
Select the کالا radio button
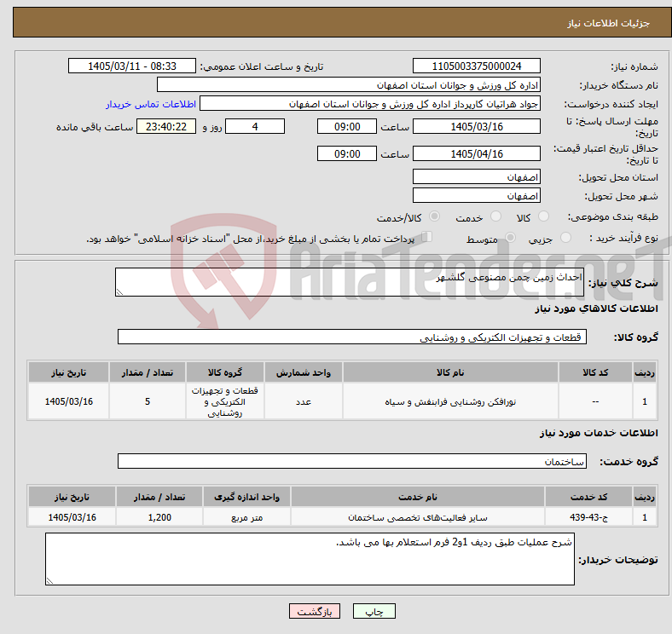pyautogui.click(x=543, y=216)
